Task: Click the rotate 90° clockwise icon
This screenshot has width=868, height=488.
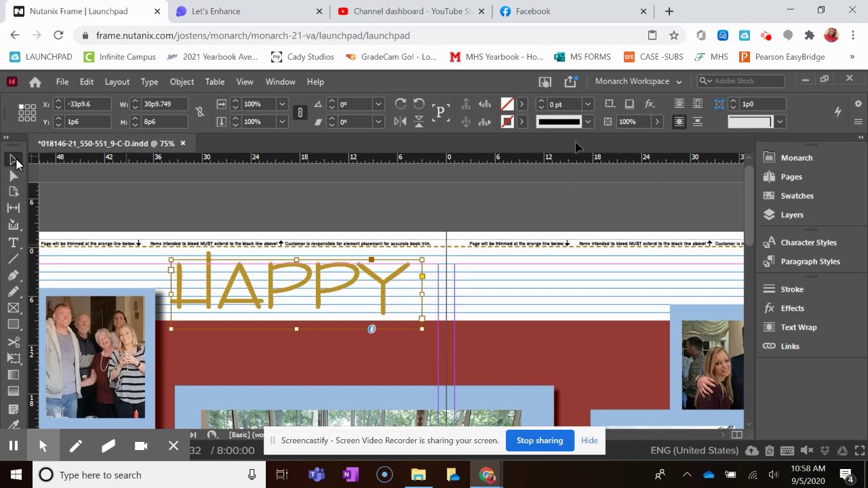Action: pos(400,104)
